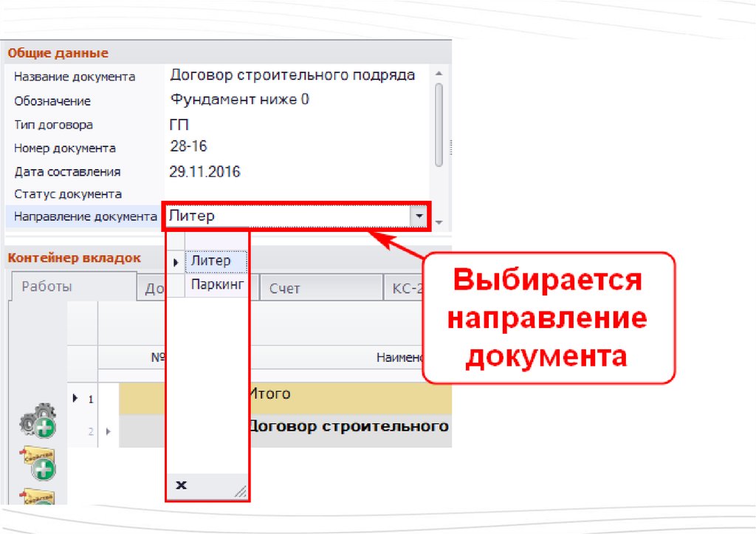Click the resize grip of the dropdown popup
The height and width of the screenshot is (534, 756).
pyautogui.click(x=240, y=491)
